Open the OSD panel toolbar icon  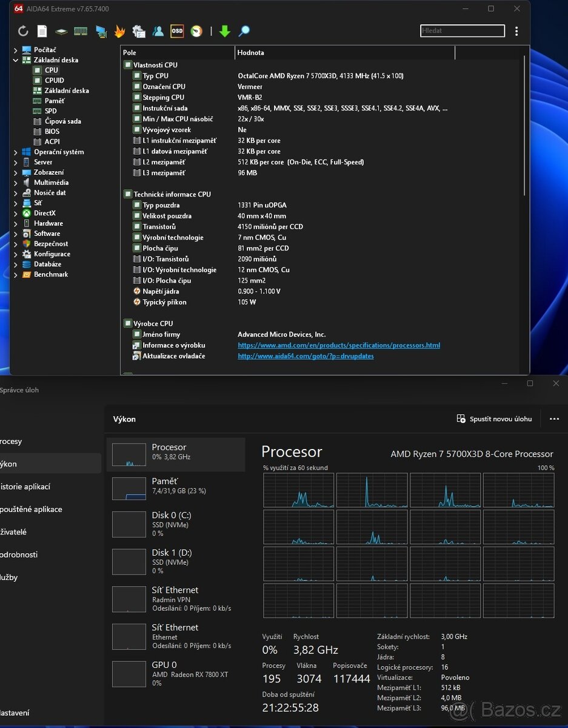[176, 31]
